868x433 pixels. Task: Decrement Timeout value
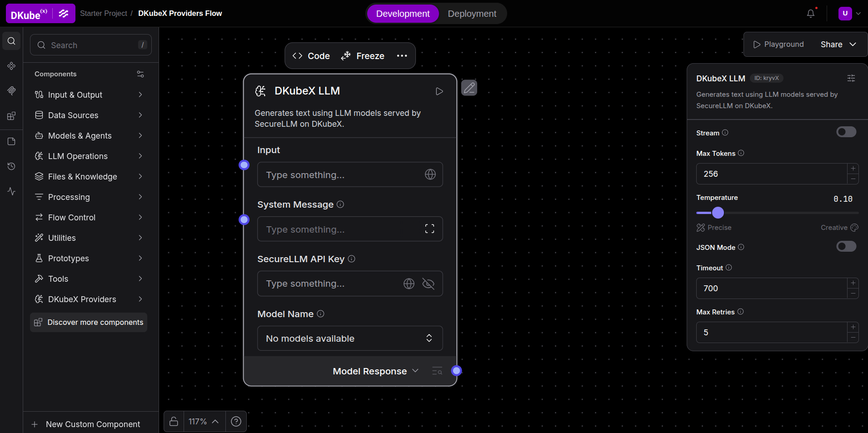pos(853,294)
